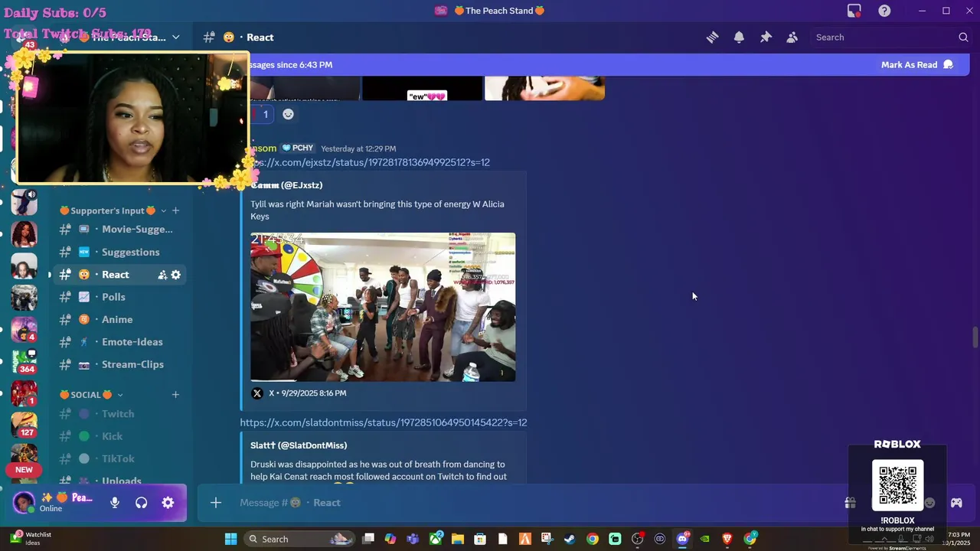Open the Movie-Suggestions channel
Viewport: 980px width, 551px height.
point(119,230)
